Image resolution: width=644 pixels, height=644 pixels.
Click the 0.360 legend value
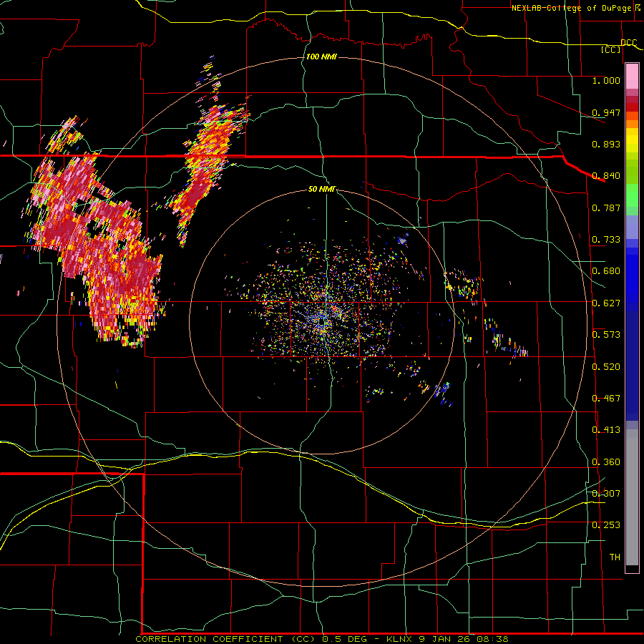point(606,462)
